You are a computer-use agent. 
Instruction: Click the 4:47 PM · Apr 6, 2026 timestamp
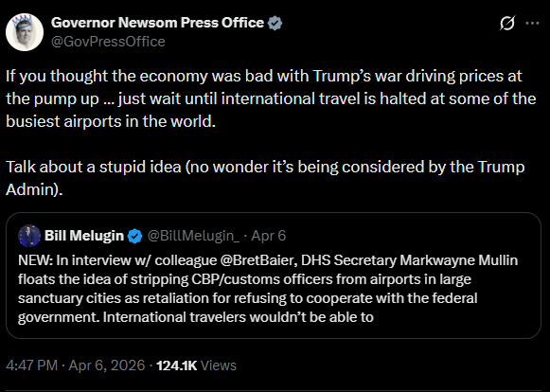[x=76, y=365]
